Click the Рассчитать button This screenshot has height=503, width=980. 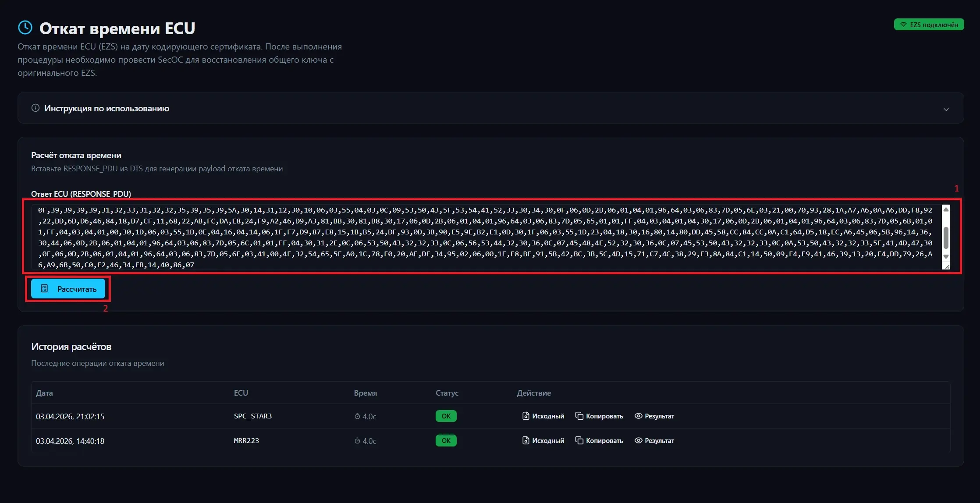pyautogui.click(x=68, y=289)
